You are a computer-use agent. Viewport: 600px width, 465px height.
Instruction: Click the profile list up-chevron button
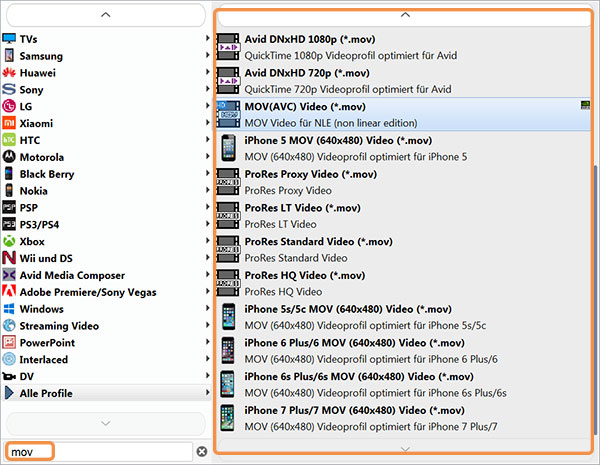tap(405, 15)
